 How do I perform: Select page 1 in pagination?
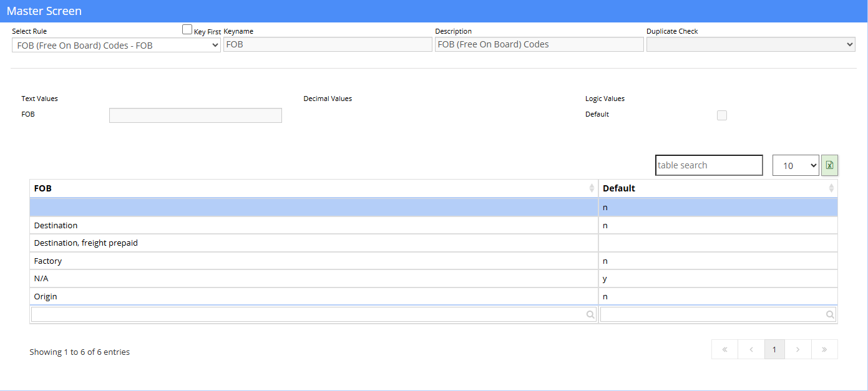(x=774, y=350)
